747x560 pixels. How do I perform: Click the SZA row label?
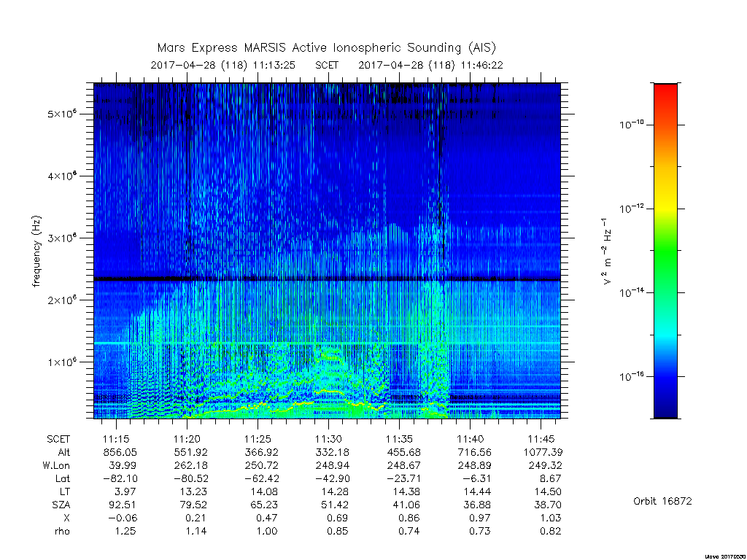(61, 505)
